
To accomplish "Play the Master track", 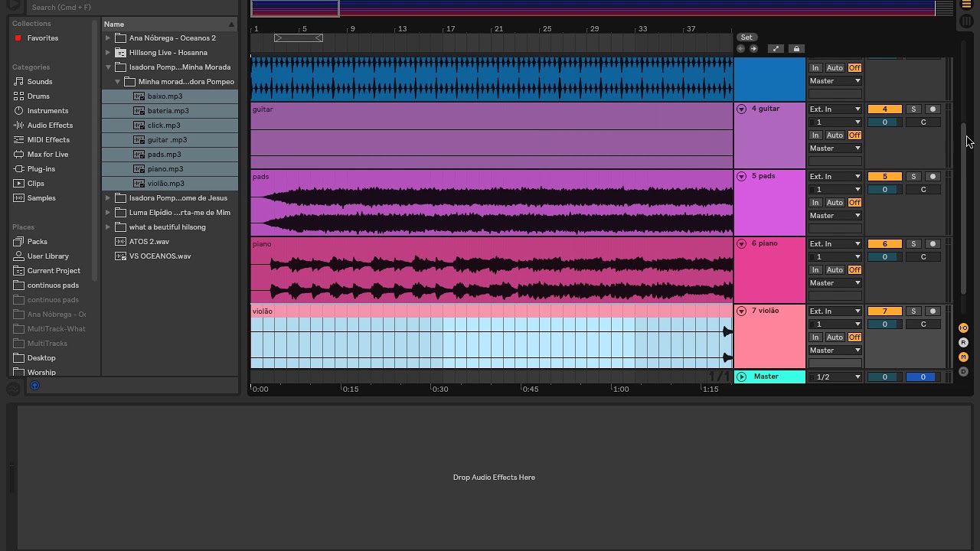I will [x=741, y=377].
